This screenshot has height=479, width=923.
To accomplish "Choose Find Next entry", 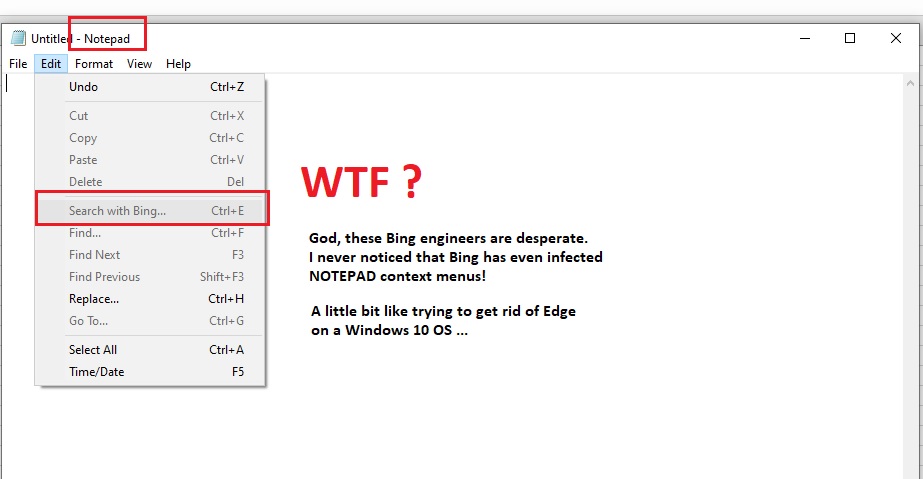I will (x=150, y=255).
